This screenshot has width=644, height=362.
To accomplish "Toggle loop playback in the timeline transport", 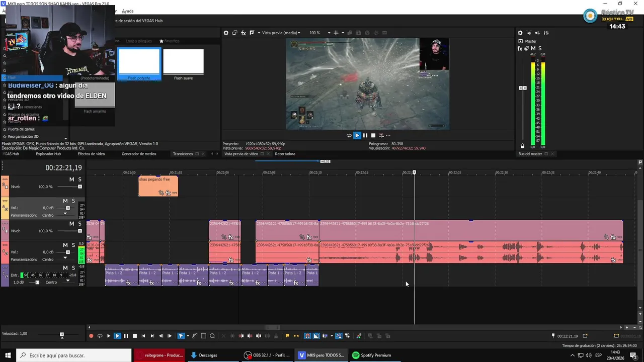I will tap(100, 336).
